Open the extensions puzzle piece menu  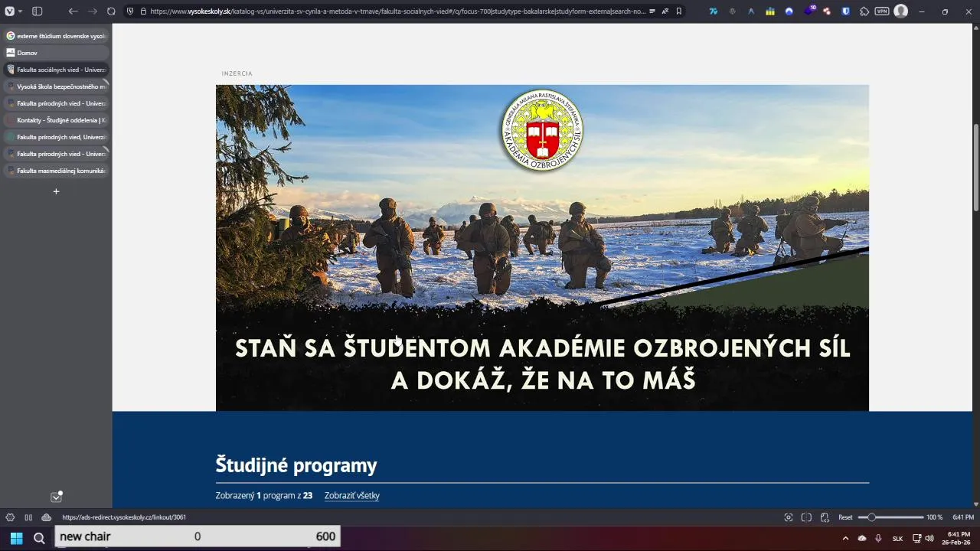point(864,11)
